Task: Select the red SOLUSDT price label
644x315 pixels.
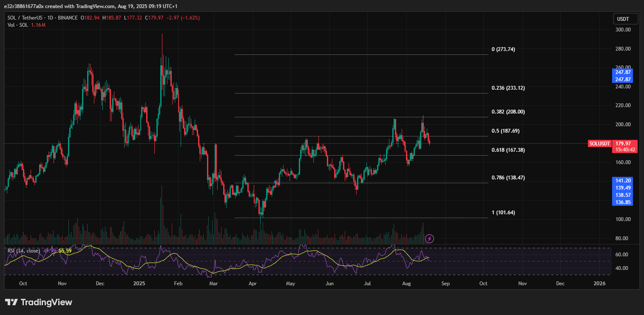Action: pyautogui.click(x=599, y=143)
